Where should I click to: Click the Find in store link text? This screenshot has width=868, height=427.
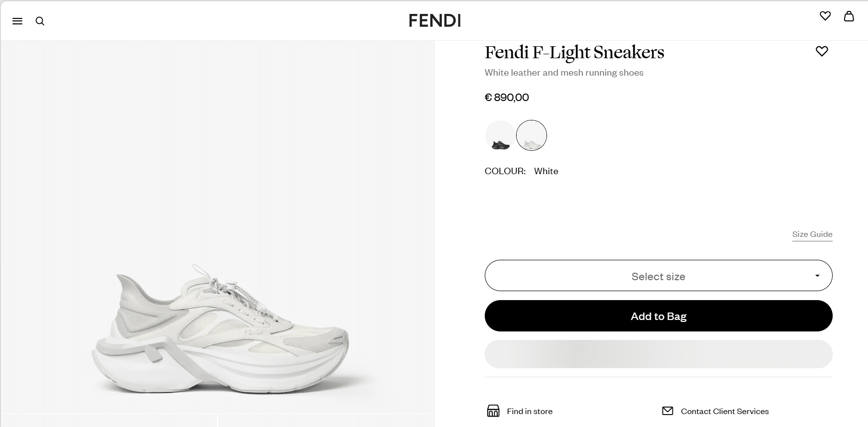(530, 412)
